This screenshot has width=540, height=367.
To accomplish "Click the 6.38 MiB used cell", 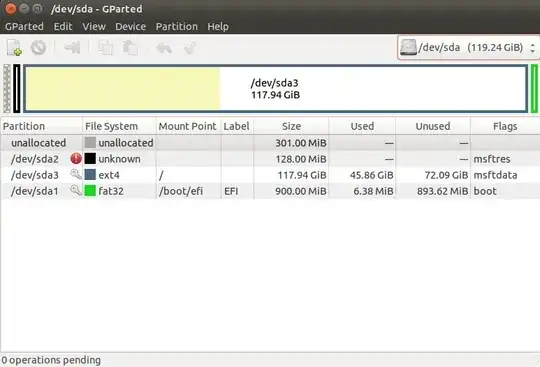I will 373,191.
